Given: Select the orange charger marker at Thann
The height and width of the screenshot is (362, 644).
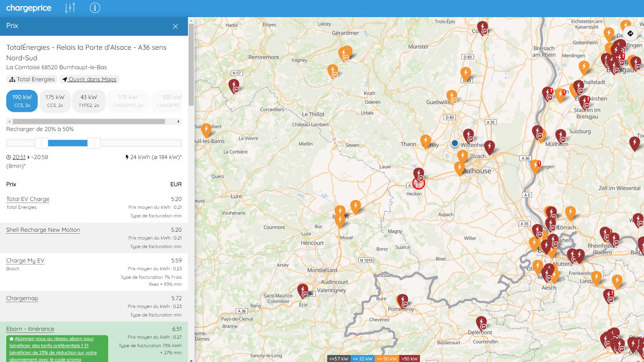Looking at the screenshot, I should click(x=426, y=141).
